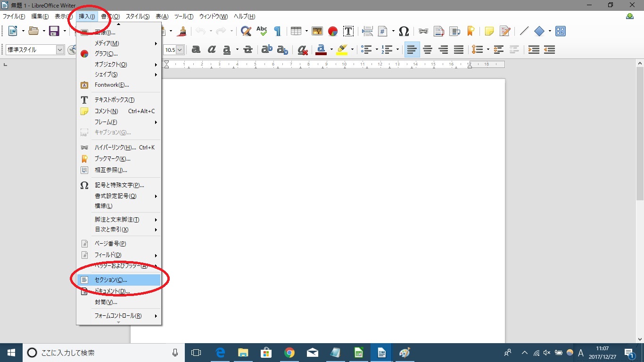The image size is (644, 362).
Task: Toggle italic text formatting
Action: [x=212, y=49]
